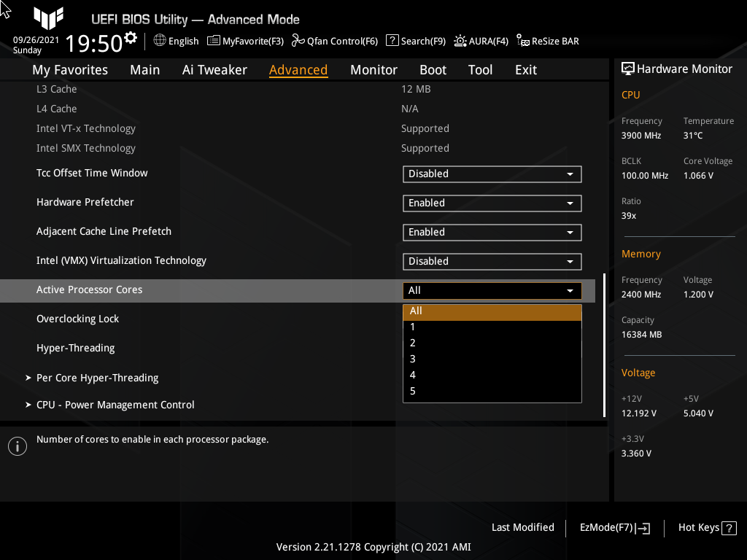Open the Tcc Offset Time Window dropdown
The width and height of the screenshot is (747, 560).
(x=492, y=174)
